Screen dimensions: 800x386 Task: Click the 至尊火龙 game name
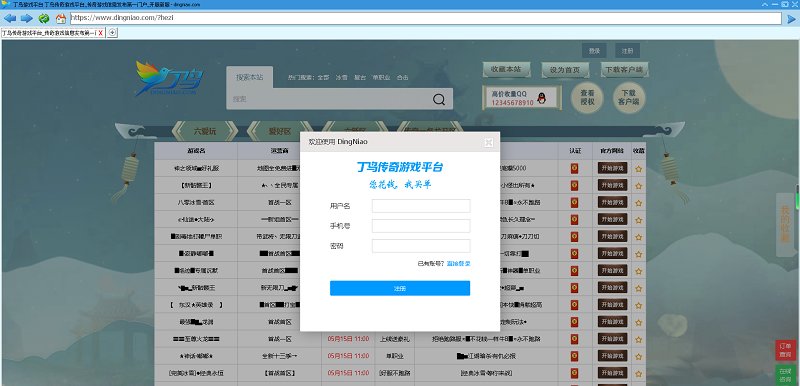196,339
